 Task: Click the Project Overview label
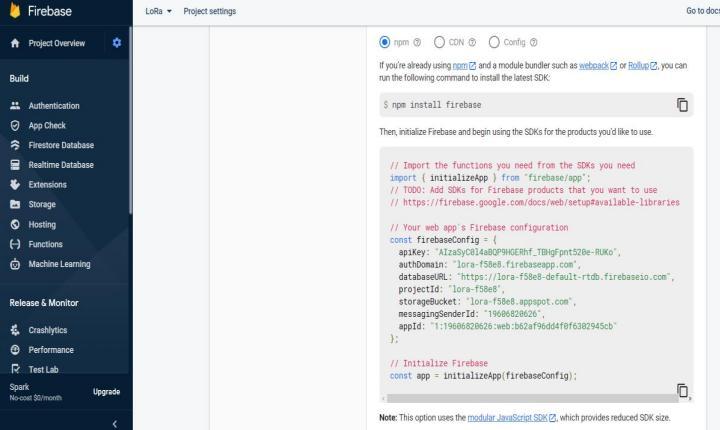tap(56, 43)
